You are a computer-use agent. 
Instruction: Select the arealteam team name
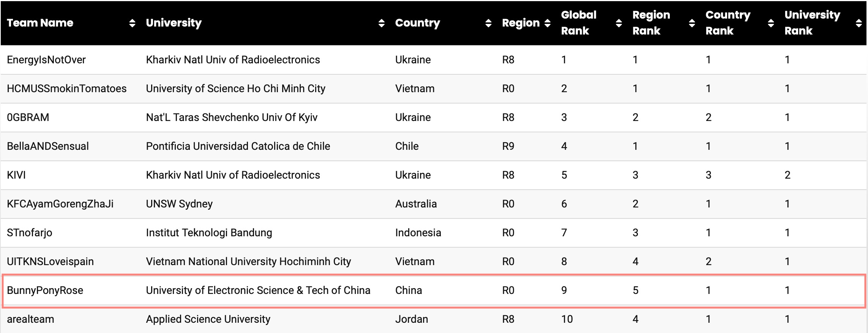[30, 319]
